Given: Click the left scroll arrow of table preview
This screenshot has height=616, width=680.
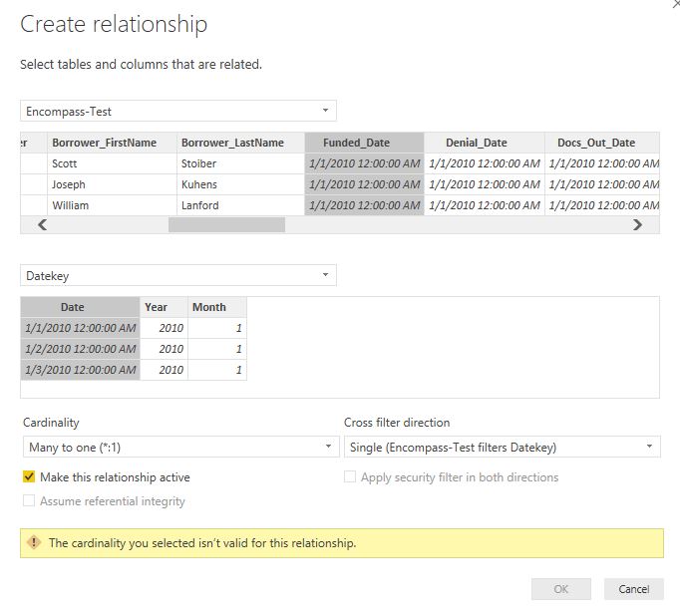Looking at the screenshot, I should (x=43, y=225).
